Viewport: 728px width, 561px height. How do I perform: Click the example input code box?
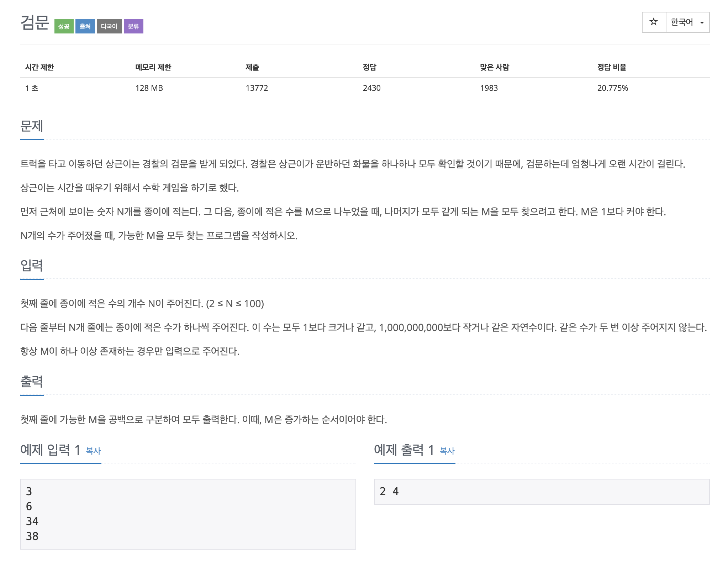click(188, 514)
